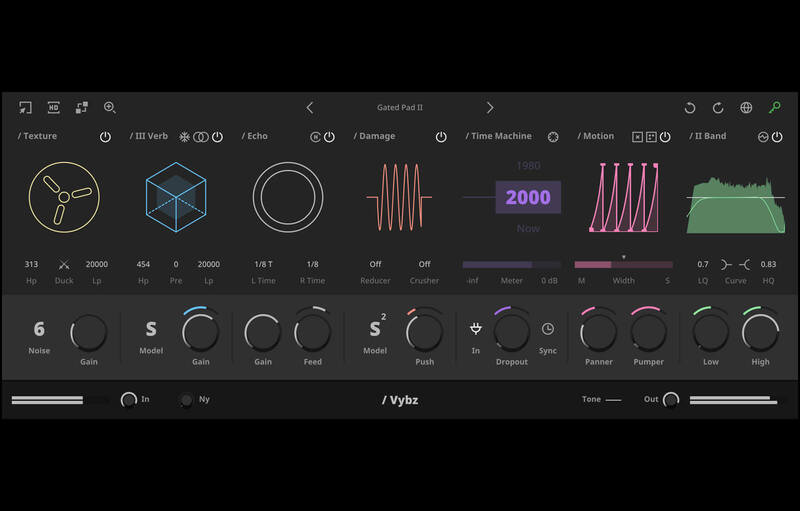Undo the last change
Viewport: 800px width, 511px height.
[690, 108]
